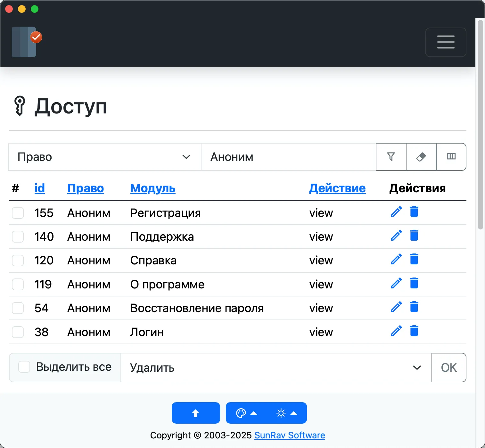Click the Справка module cell
Image resolution: width=485 pixels, height=448 pixels.
coord(153,261)
